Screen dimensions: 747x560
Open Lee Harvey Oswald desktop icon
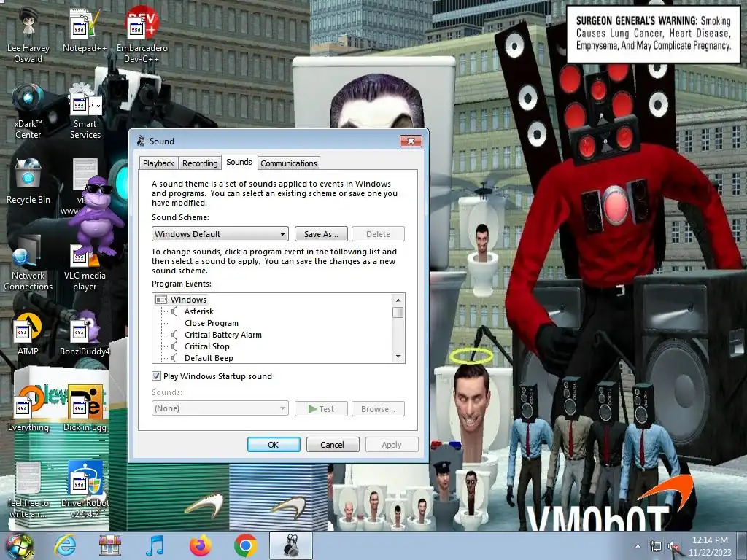tap(28, 36)
